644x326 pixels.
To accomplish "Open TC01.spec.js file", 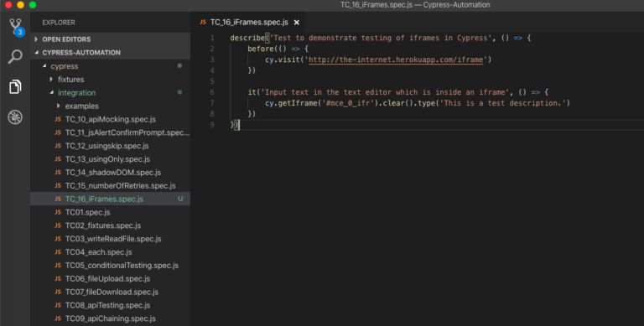I will (110, 212).
